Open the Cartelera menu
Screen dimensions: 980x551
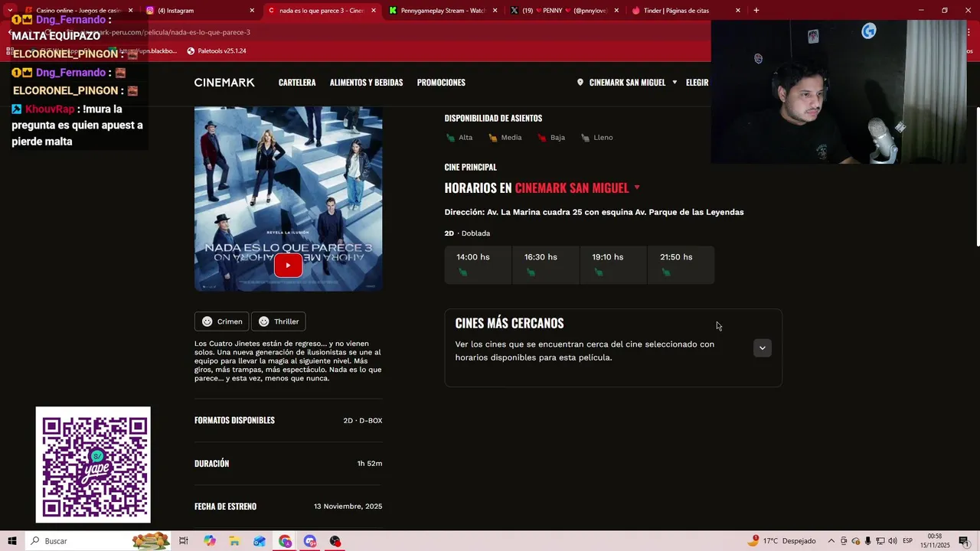pos(297,83)
